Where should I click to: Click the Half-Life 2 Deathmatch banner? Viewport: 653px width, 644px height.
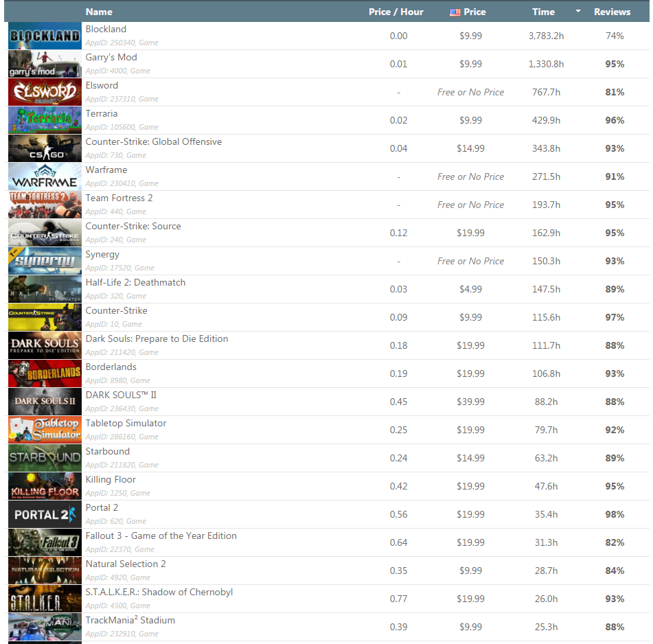coord(45,289)
